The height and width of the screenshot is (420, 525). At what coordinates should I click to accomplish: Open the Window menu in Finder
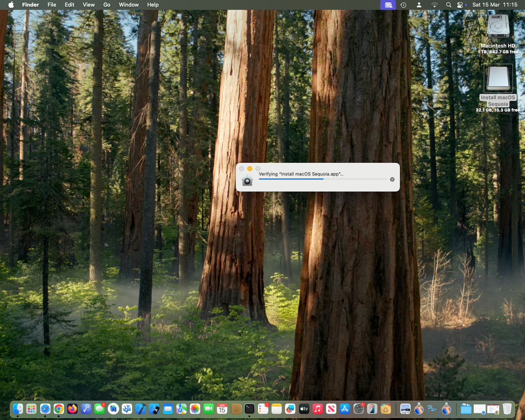click(x=128, y=5)
